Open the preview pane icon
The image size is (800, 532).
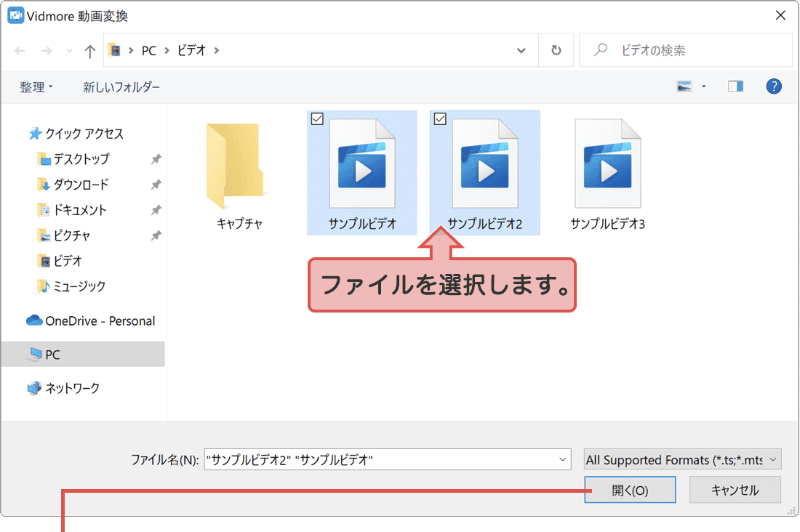(735, 86)
